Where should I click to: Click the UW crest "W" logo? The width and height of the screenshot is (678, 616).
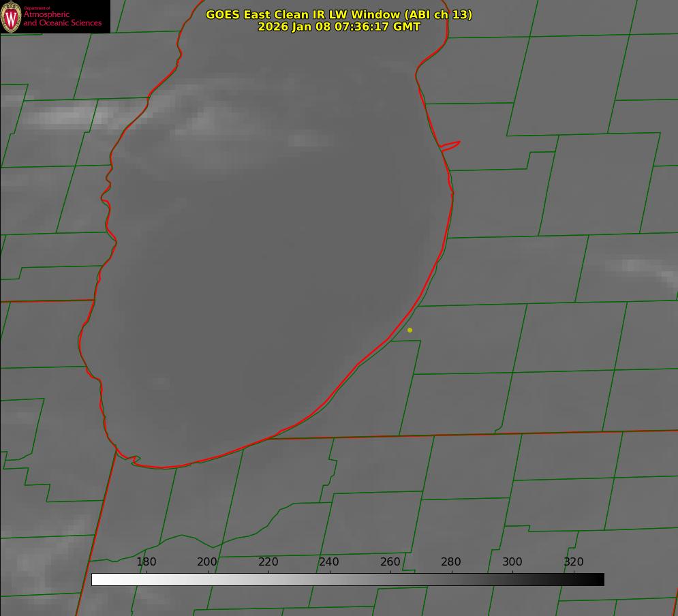[11, 16]
